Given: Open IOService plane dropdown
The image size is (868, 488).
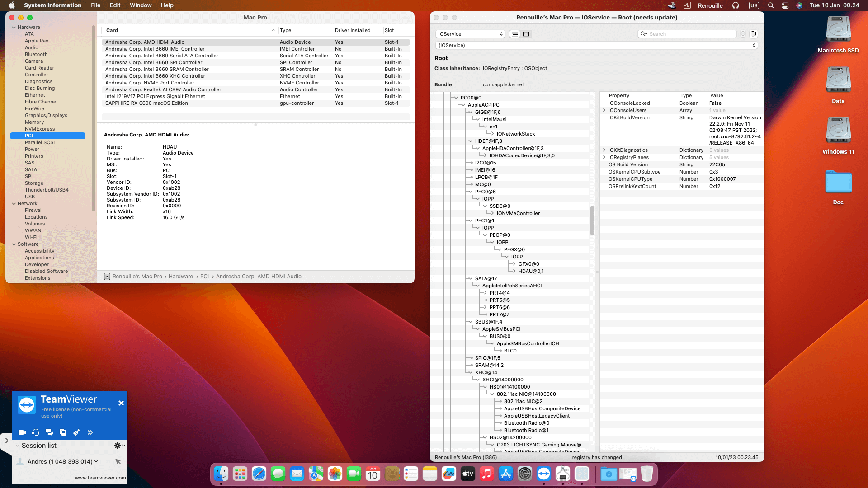Looking at the screenshot, I should point(470,34).
